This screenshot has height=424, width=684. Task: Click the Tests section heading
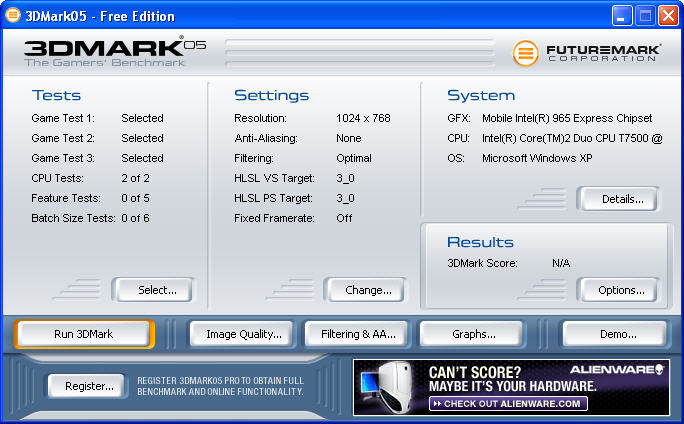pyautogui.click(x=56, y=95)
